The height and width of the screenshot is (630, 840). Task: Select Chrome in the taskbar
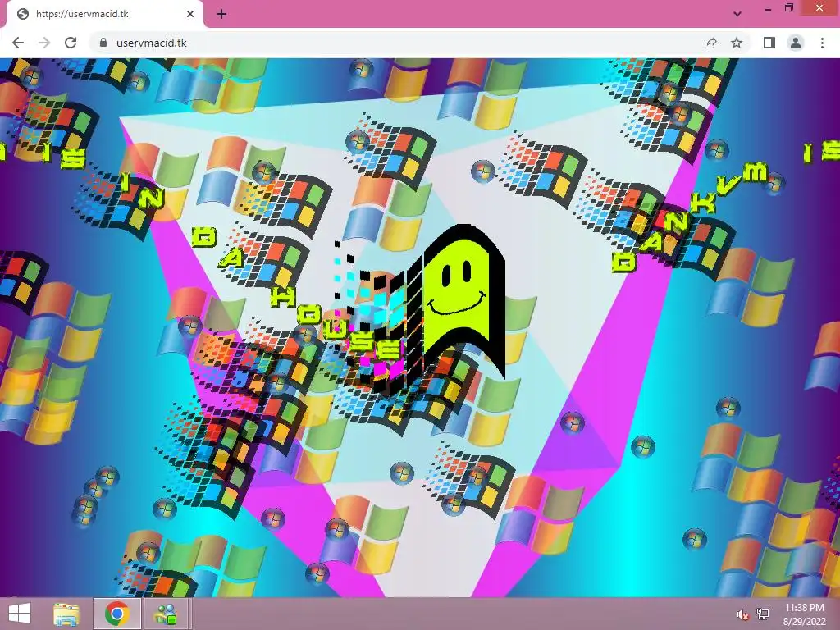(x=117, y=614)
